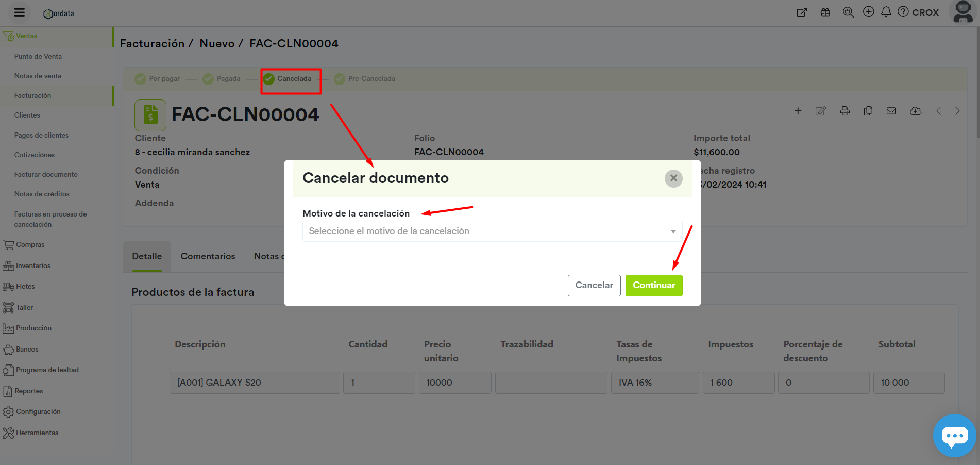Go to previous invoice chevron
The image size is (980, 465).
tap(938, 111)
